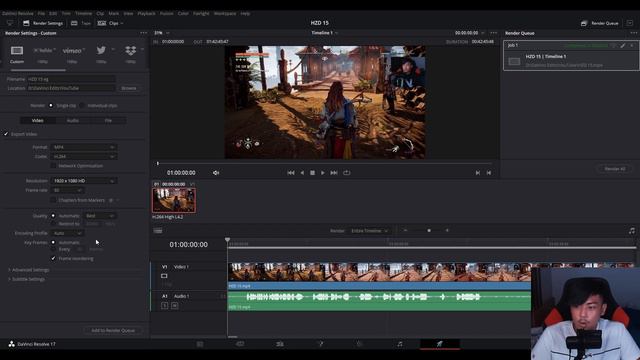Viewport: 640px width, 360px height.
Task: Uncheck the Export Video checkbox
Action: click(x=6, y=134)
